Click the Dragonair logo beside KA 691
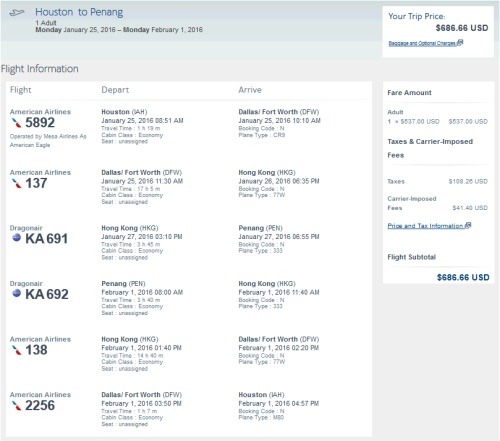Viewport: 500px width, 441px height. point(16,238)
